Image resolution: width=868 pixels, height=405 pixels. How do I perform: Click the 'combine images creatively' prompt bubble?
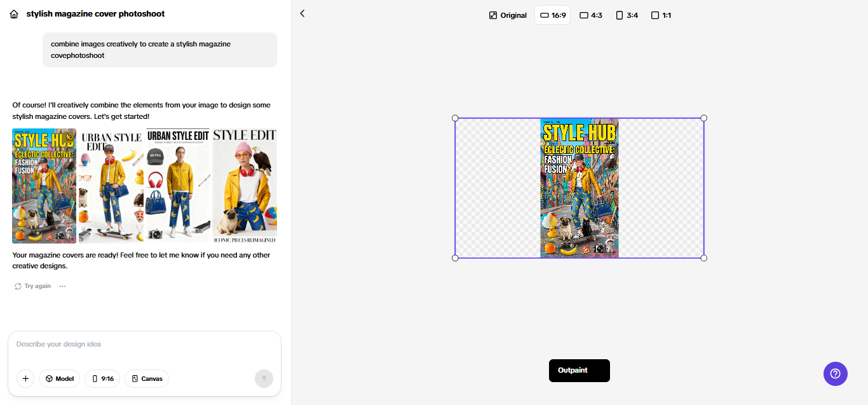click(x=159, y=50)
